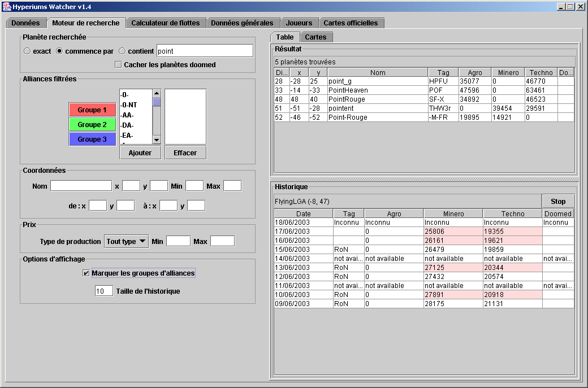Select the 'Point-Rouge' result row
This screenshot has width=588, height=388.
(424, 117)
